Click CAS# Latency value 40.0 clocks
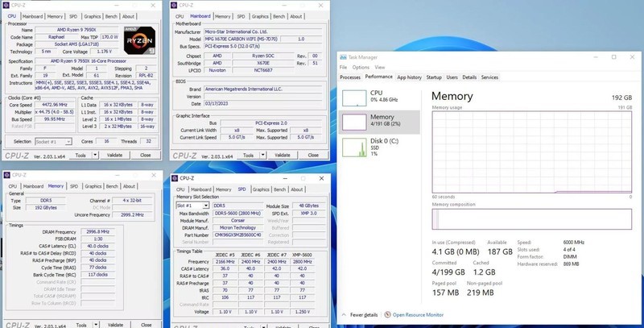 click(x=97, y=247)
